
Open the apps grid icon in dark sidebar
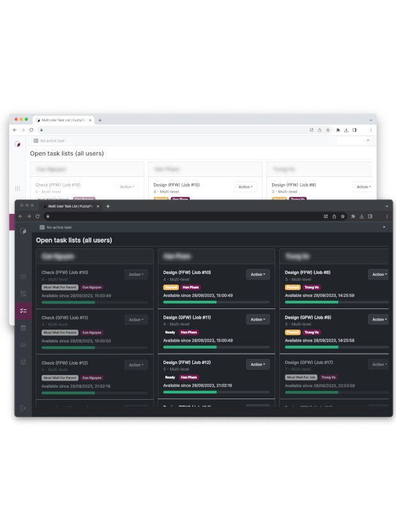(x=24, y=277)
